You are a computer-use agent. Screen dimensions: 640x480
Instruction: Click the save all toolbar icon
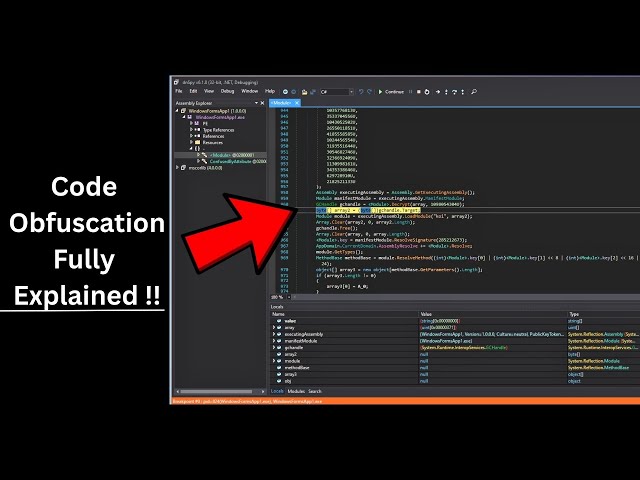pyautogui.click(x=313, y=92)
